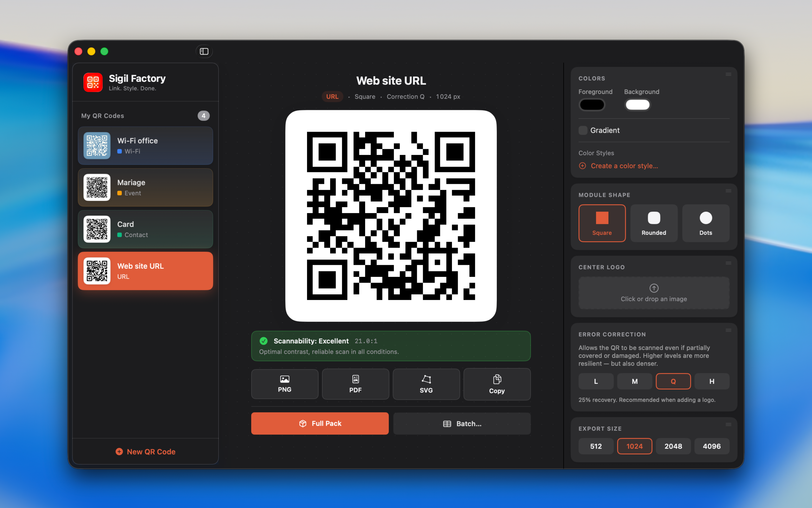Export the QR code as PNG

(x=285, y=384)
